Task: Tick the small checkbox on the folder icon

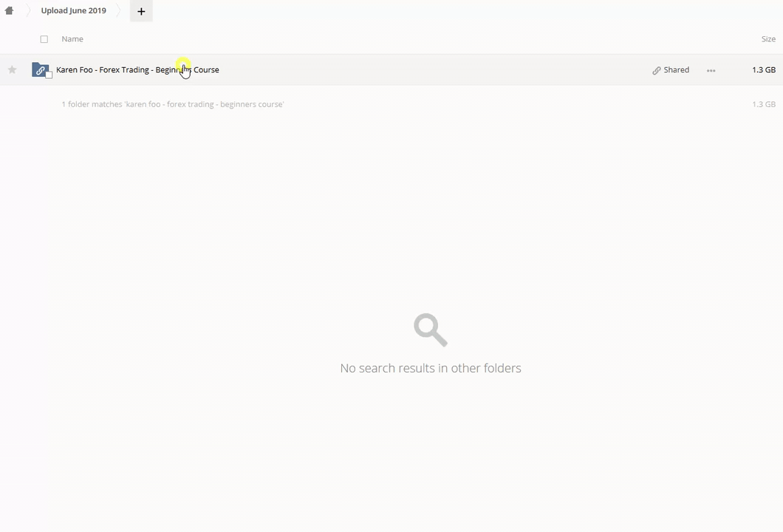Action: 49,75
